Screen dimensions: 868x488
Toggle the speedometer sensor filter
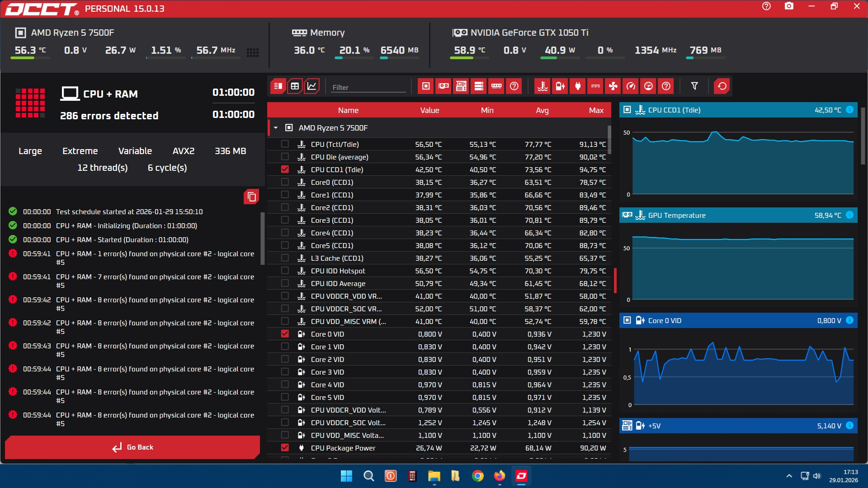pyautogui.click(x=631, y=86)
